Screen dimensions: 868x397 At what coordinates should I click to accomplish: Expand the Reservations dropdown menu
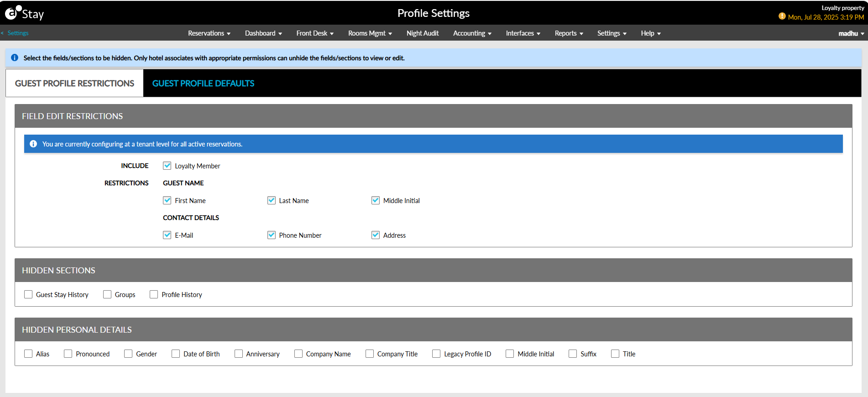(x=209, y=33)
